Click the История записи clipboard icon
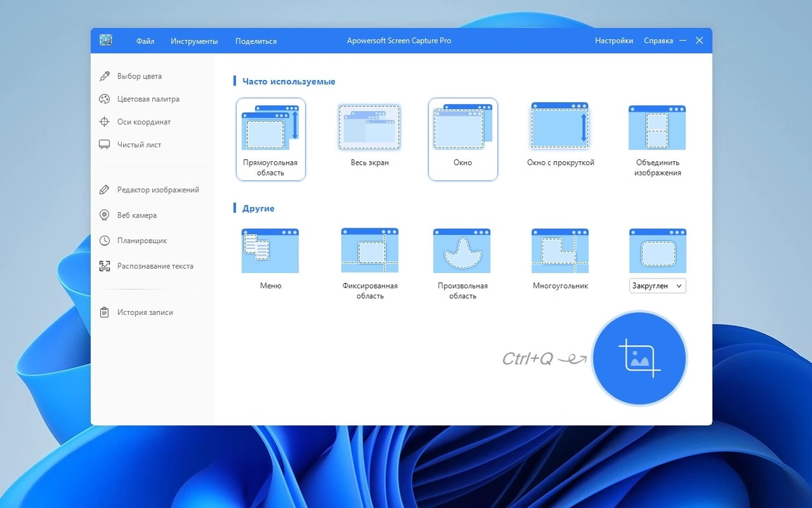 (x=104, y=312)
